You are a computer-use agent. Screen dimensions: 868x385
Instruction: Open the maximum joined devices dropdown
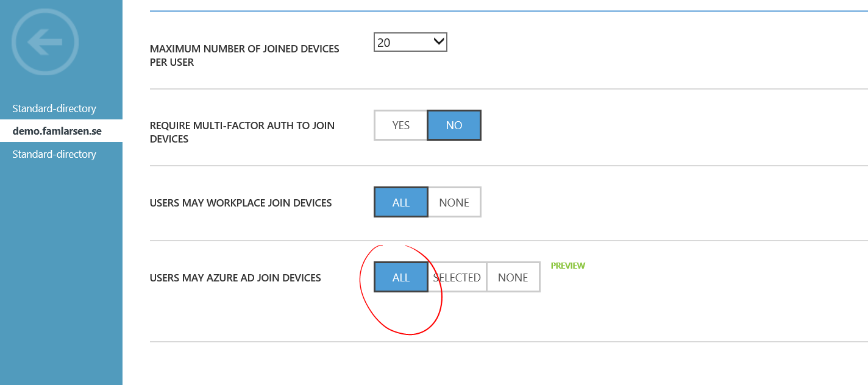(410, 43)
